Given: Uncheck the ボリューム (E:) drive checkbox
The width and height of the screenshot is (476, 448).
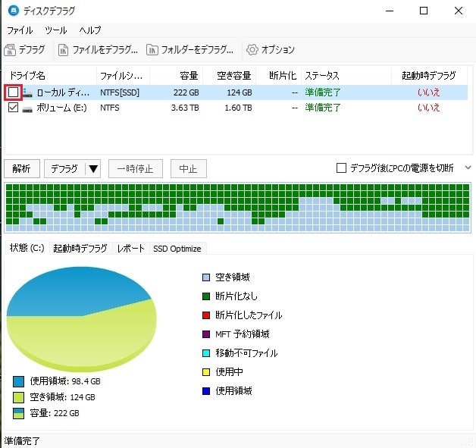Looking at the screenshot, I should point(13,108).
